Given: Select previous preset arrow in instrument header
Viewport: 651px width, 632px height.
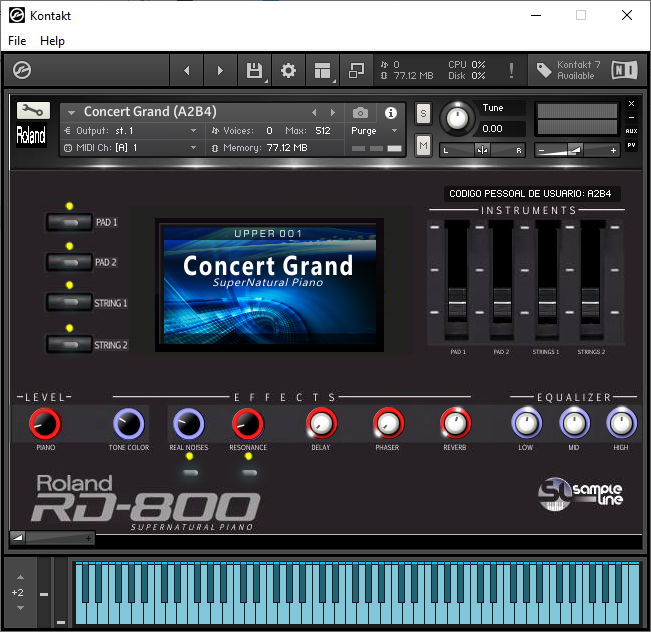Looking at the screenshot, I should click(314, 113).
